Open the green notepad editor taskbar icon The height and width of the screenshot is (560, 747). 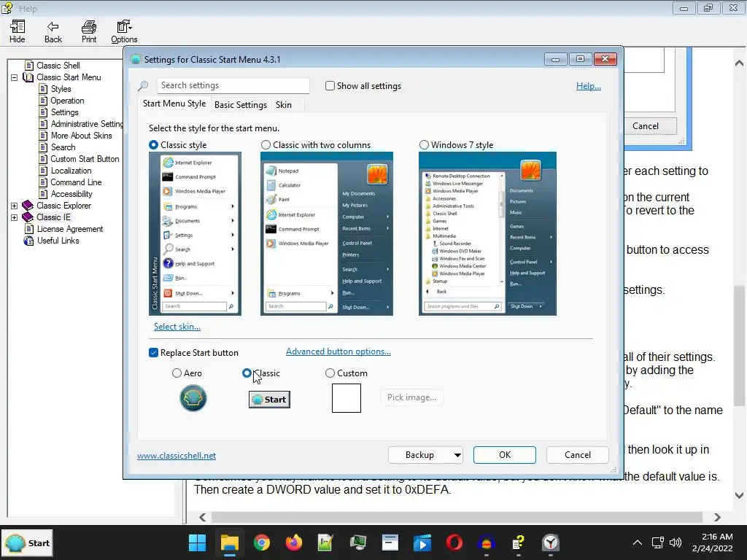coord(325,542)
